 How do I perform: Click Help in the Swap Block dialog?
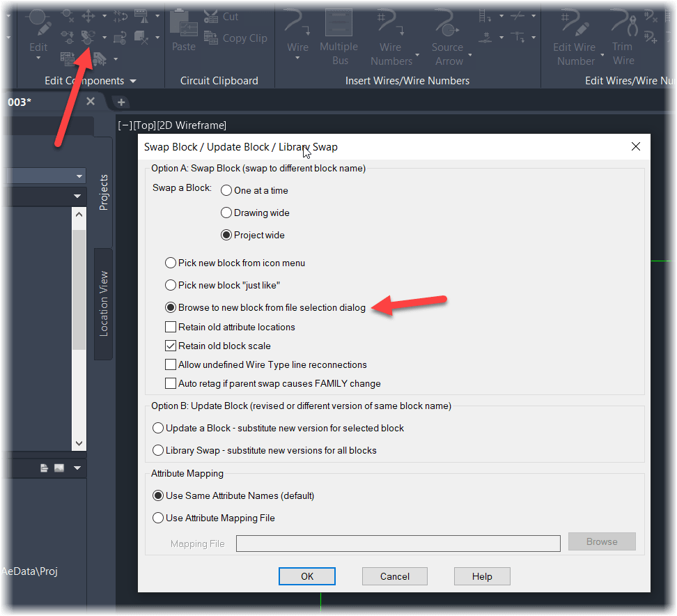[482, 576]
